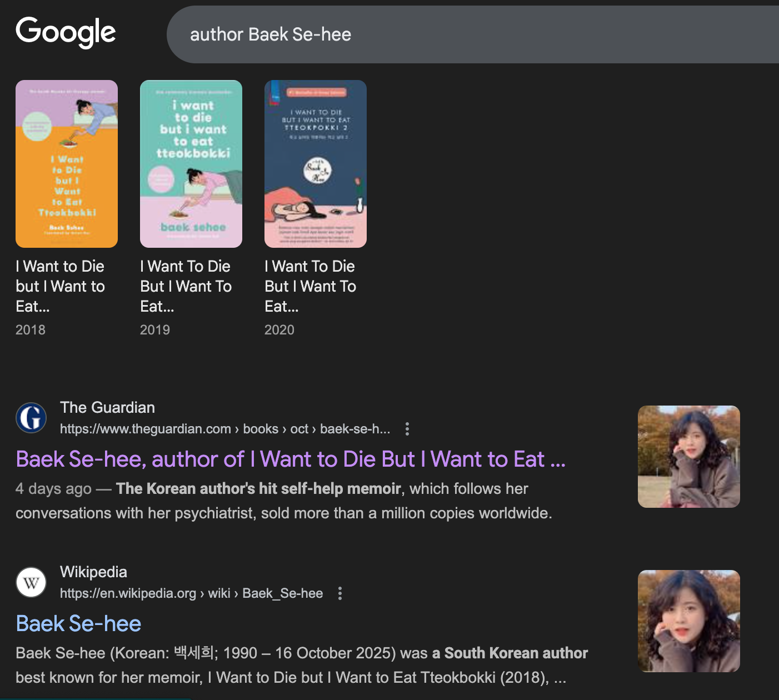Click the Wikipedia favicon icon
The height and width of the screenshot is (700, 779).
[x=31, y=582]
